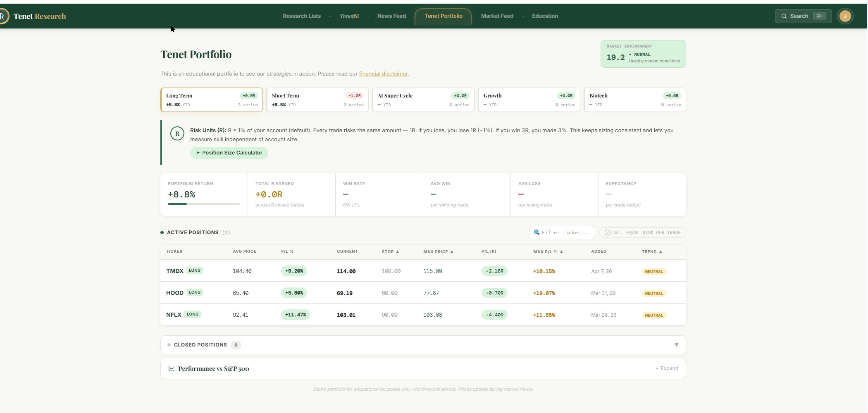Click the TMDX ticker row
This screenshot has height=413, width=868.
[x=423, y=271]
